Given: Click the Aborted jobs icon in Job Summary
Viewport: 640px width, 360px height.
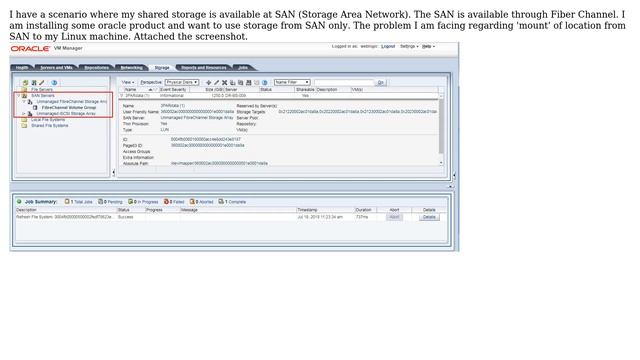Looking at the screenshot, I should click(x=192, y=202).
